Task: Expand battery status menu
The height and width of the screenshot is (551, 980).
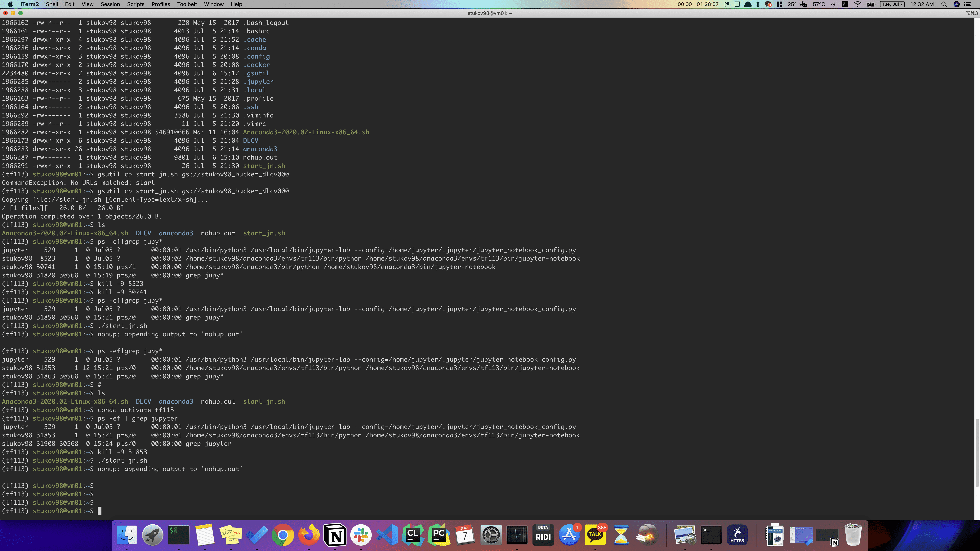Action: [871, 4]
